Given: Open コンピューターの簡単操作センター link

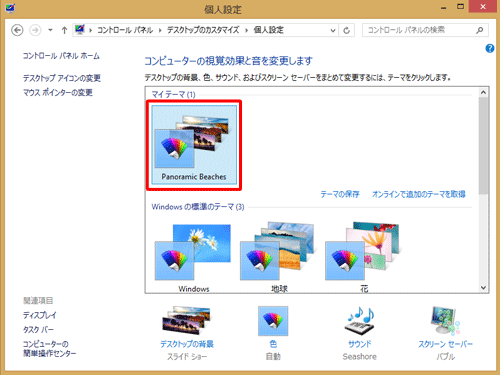Looking at the screenshot, I should tap(49, 349).
